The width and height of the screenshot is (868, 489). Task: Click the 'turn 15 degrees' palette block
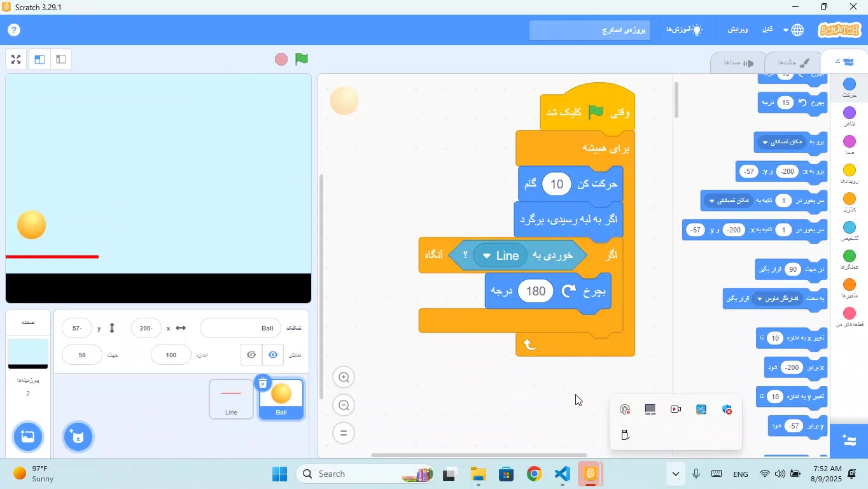tap(793, 103)
